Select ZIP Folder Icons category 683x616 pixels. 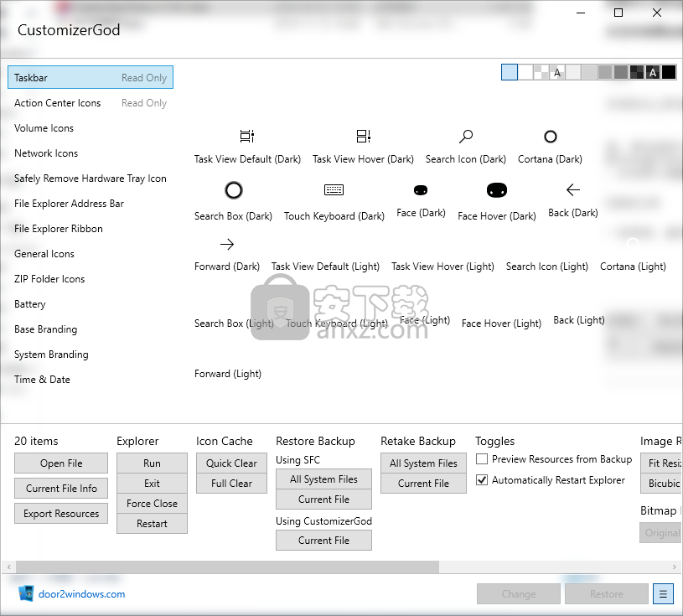(x=91, y=279)
